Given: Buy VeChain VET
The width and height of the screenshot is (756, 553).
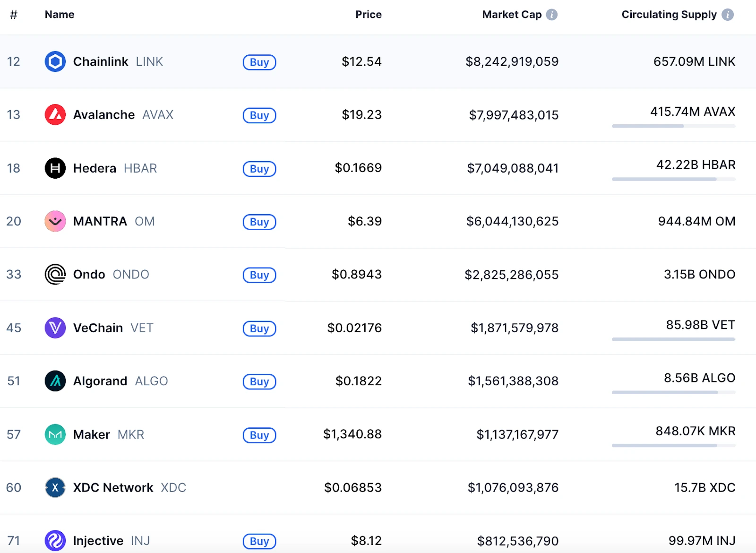Looking at the screenshot, I should click(x=259, y=328).
